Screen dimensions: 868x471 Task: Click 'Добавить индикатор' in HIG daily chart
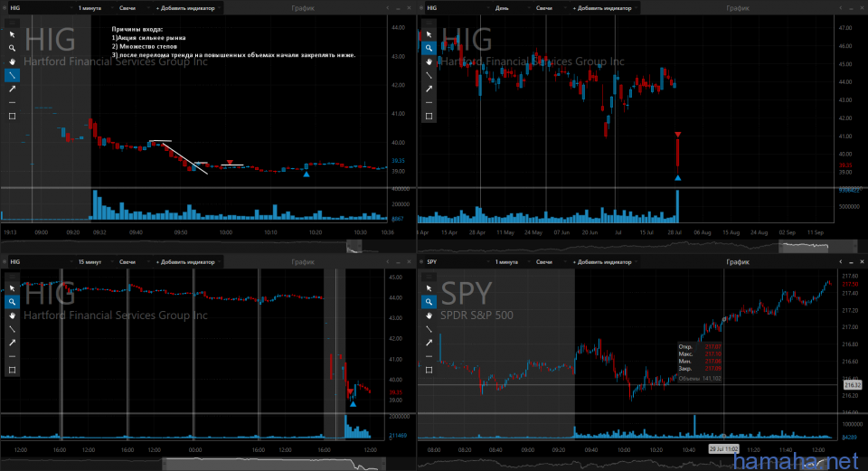point(604,8)
